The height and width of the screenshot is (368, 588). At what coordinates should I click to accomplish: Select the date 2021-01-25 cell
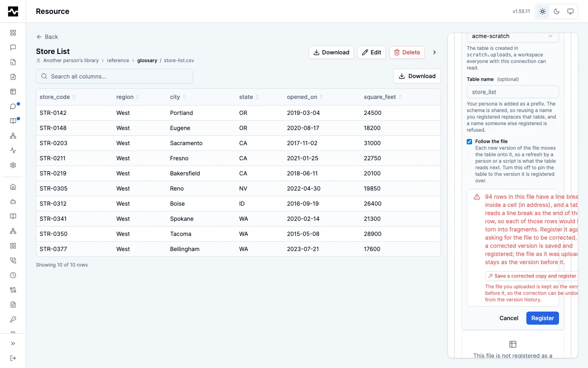[x=303, y=158]
